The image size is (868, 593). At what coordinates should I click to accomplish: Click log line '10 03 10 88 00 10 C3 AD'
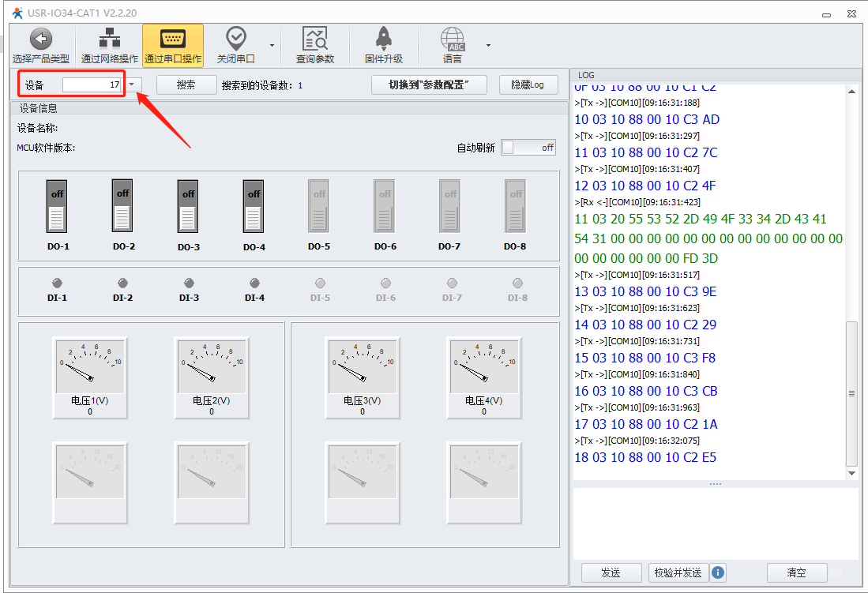click(x=647, y=119)
